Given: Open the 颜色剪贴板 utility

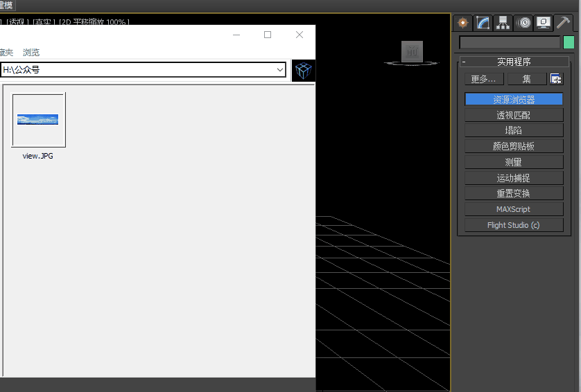Looking at the screenshot, I should click(x=514, y=146).
